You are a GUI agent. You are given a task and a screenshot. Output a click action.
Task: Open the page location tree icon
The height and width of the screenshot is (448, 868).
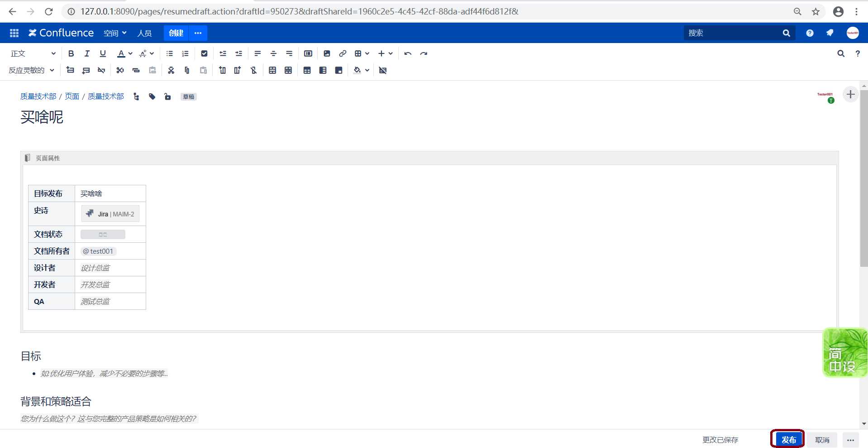[136, 96]
